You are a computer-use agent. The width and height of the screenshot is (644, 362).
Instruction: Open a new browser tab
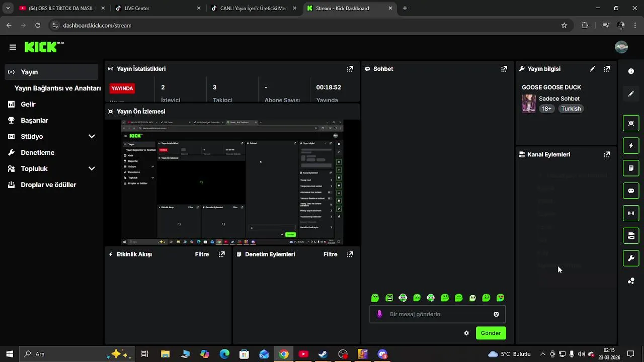(405, 8)
